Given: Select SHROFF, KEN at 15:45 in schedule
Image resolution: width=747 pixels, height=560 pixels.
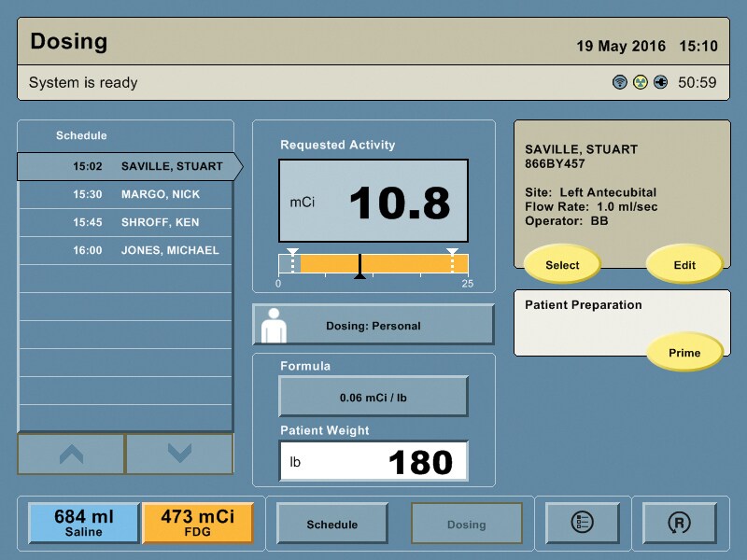Looking at the screenshot, I should [x=126, y=222].
